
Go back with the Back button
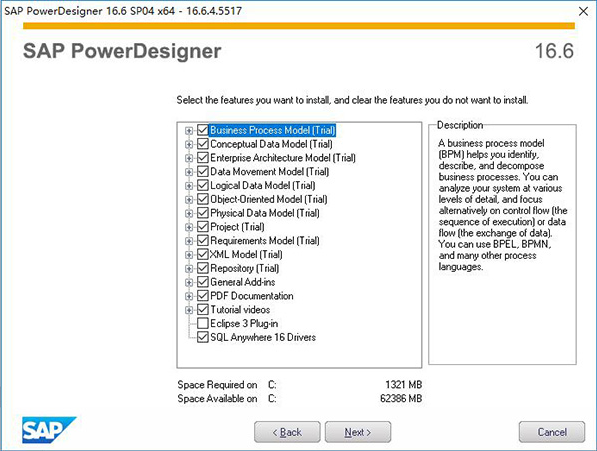pyautogui.click(x=287, y=432)
